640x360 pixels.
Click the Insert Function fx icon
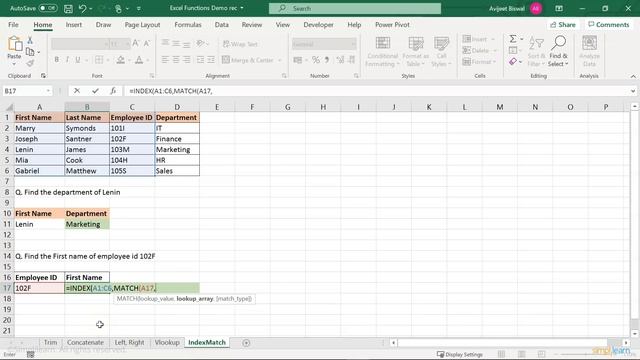[x=113, y=91]
